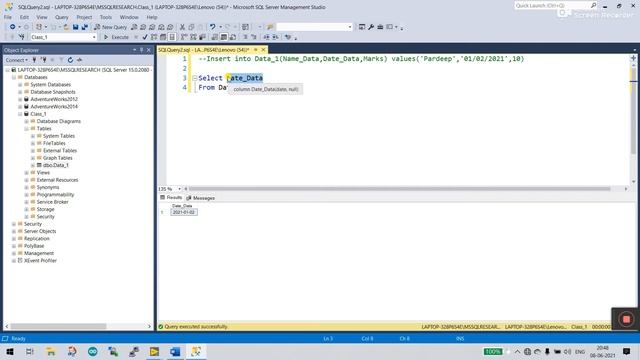Click Connect Object Explorer plug icon

pos(34,60)
